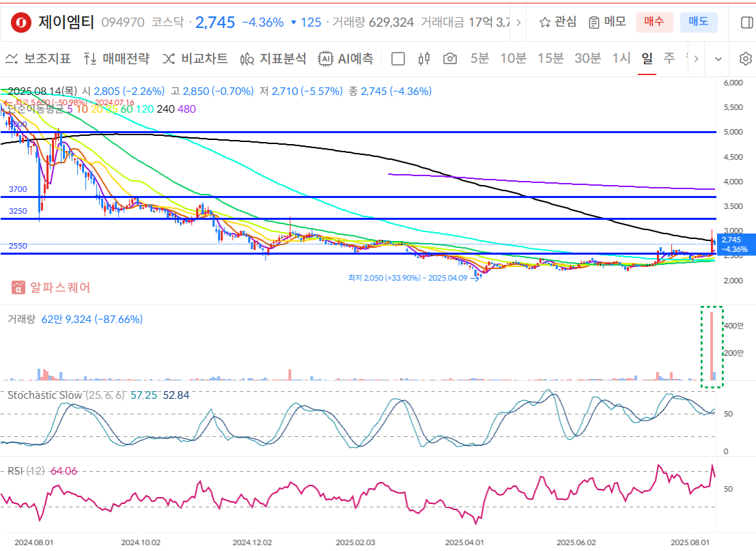Switch to the 주 weekly tab
756x551 pixels.
click(x=669, y=59)
